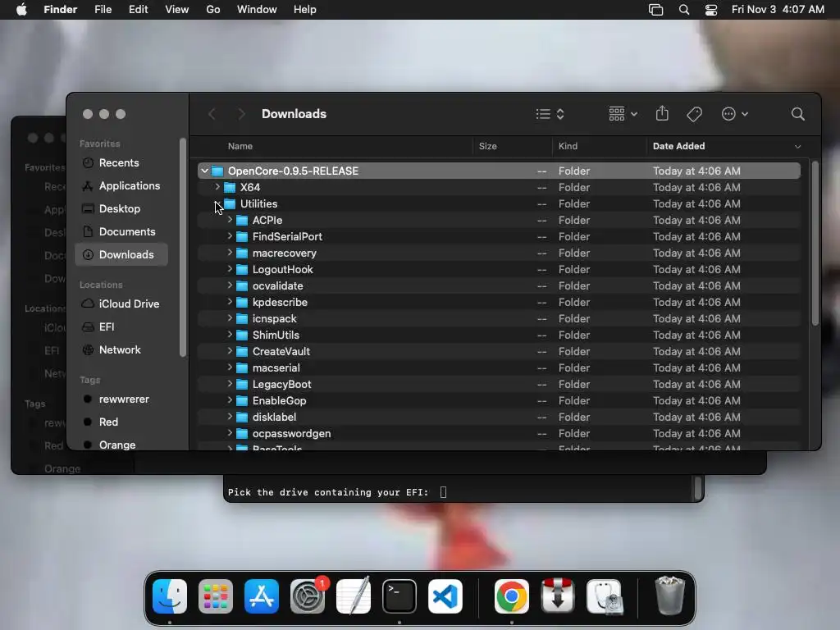Select the disklabel folder row

tap(500, 417)
